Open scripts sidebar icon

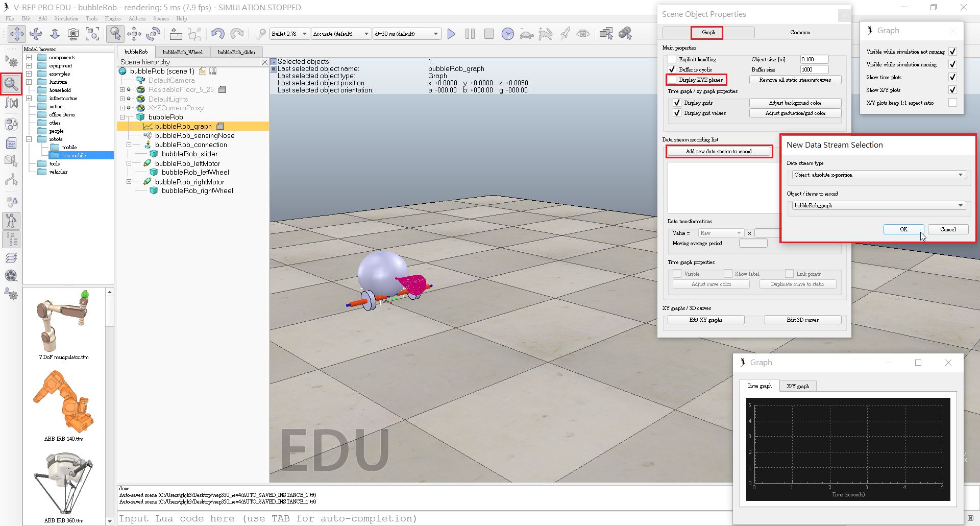pyautogui.click(x=11, y=143)
